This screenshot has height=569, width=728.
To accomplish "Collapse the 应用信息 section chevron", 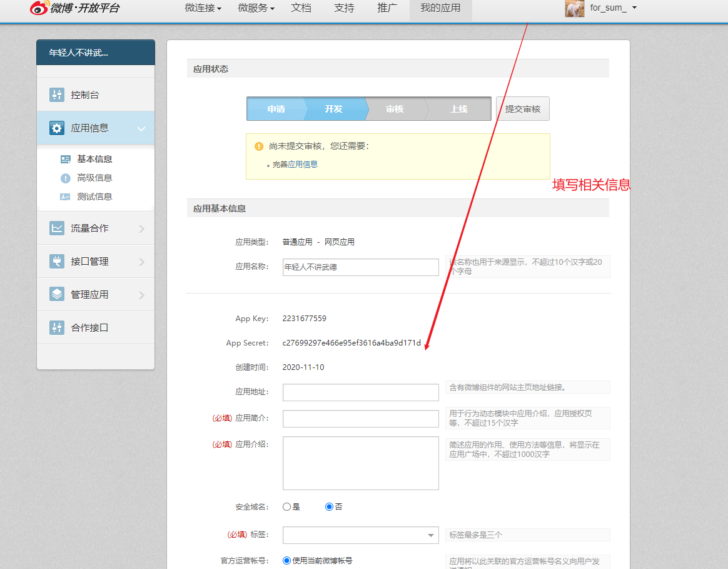I will pos(141,128).
